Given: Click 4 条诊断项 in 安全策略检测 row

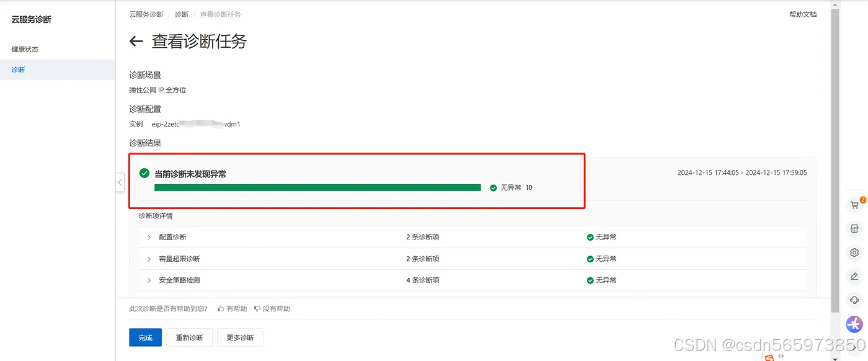Looking at the screenshot, I should (x=423, y=280).
